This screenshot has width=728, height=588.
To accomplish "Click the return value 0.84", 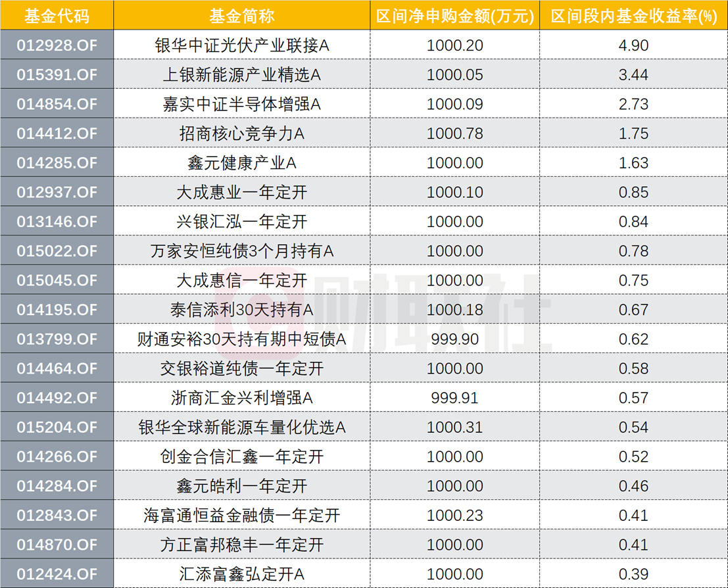I will [634, 222].
